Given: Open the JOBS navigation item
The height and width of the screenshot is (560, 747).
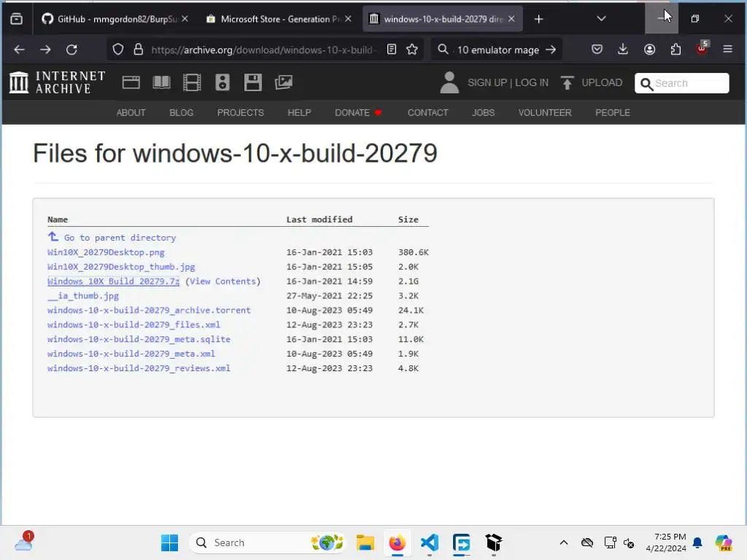Looking at the screenshot, I should coord(483,113).
